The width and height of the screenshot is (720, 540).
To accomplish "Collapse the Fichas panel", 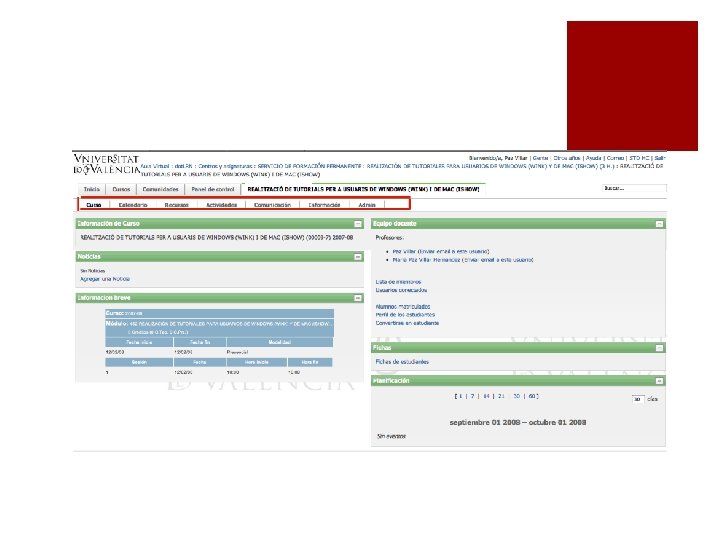I will [659, 349].
